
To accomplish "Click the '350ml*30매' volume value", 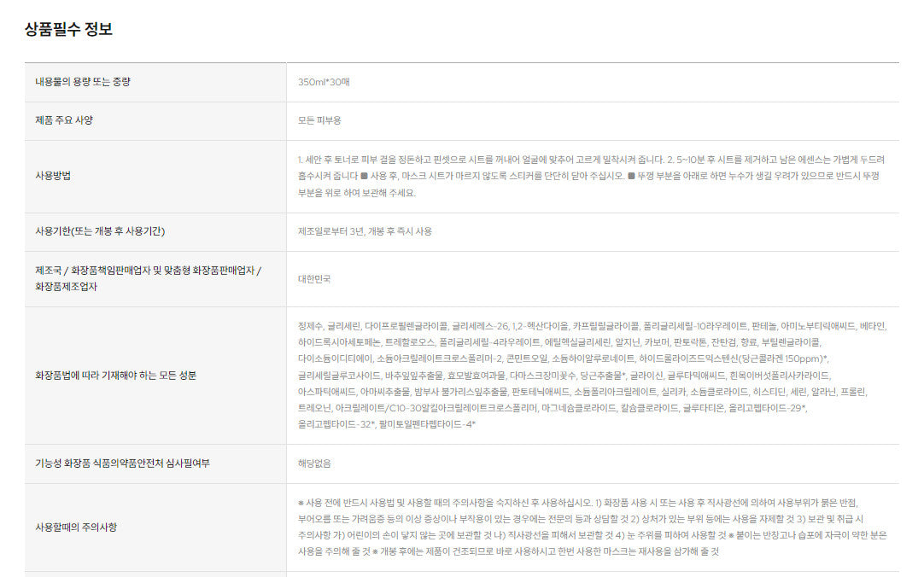I will [324, 82].
